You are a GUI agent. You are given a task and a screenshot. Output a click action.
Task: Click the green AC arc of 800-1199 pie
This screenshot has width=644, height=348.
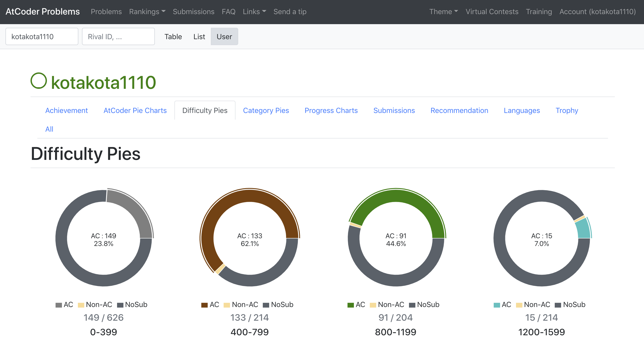[x=396, y=196]
